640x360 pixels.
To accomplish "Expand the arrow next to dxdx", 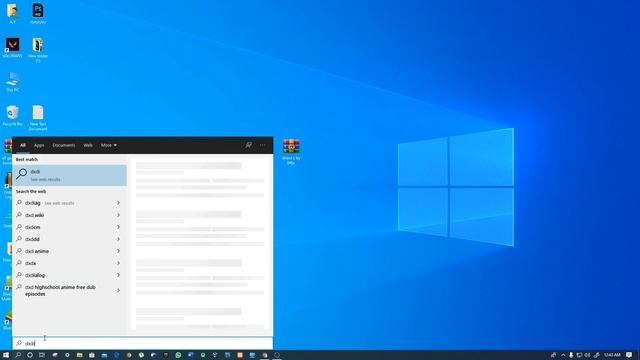I will coord(118,263).
